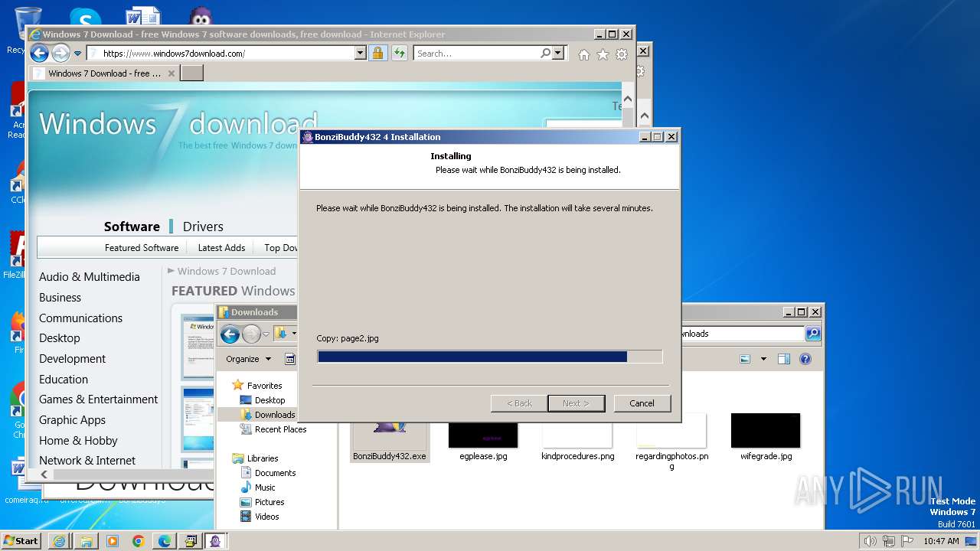Open Home & Hobby category
This screenshot has height=551, width=980.
pyautogui.click(x=78, y=441)
